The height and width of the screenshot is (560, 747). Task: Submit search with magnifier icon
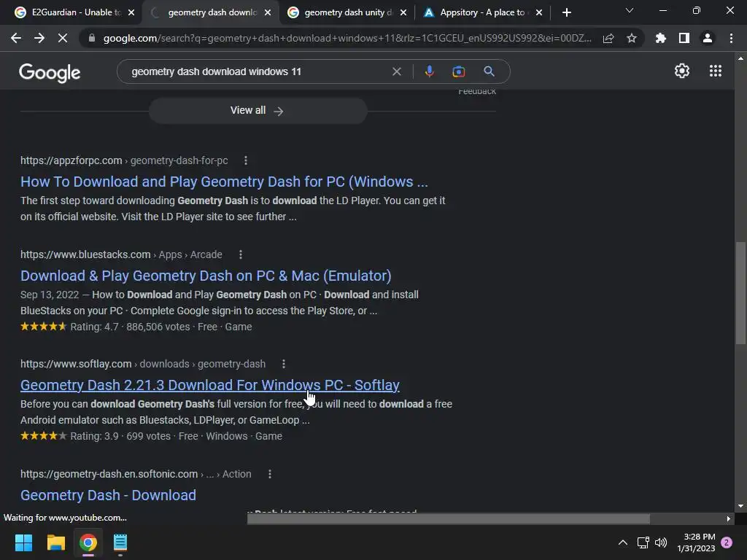coord(489,71)
